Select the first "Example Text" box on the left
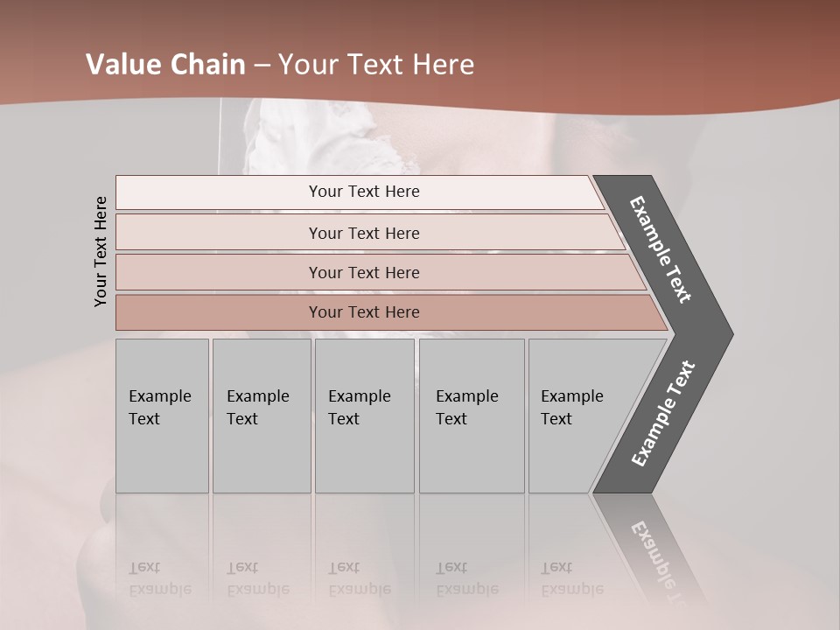 (x=162, y=416)
